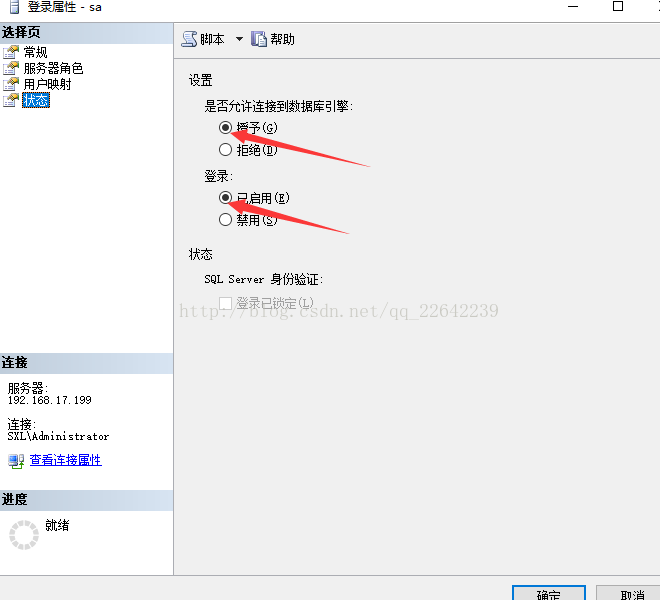This screenshot has height=600, width=660.
Task: Select the 已启用(E) login option
Action: [x=226, y=197]
